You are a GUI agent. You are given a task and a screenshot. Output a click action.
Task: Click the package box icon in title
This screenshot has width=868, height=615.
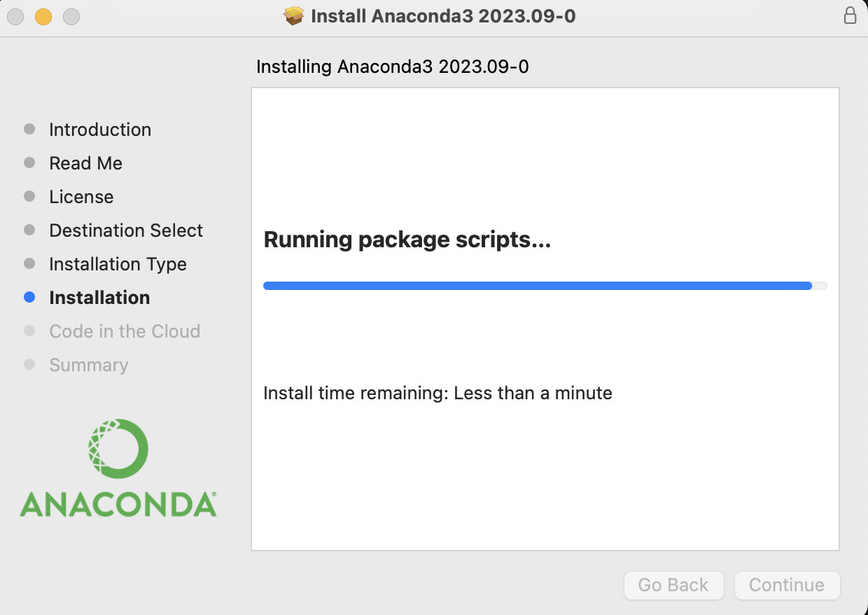pos(295,15)
